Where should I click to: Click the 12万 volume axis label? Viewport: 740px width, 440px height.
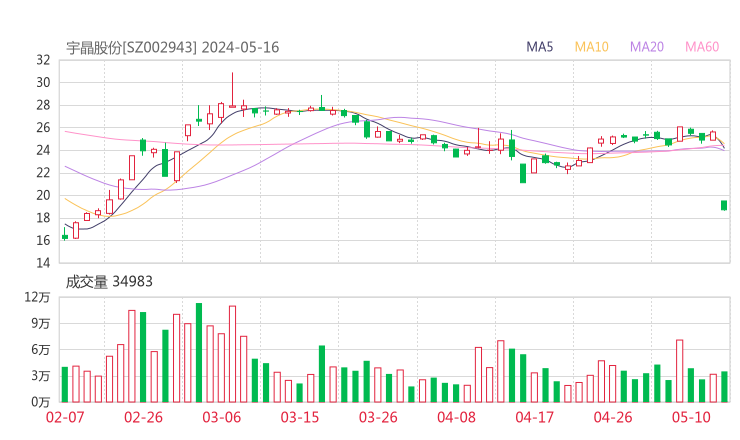click(x=37, y=297)
